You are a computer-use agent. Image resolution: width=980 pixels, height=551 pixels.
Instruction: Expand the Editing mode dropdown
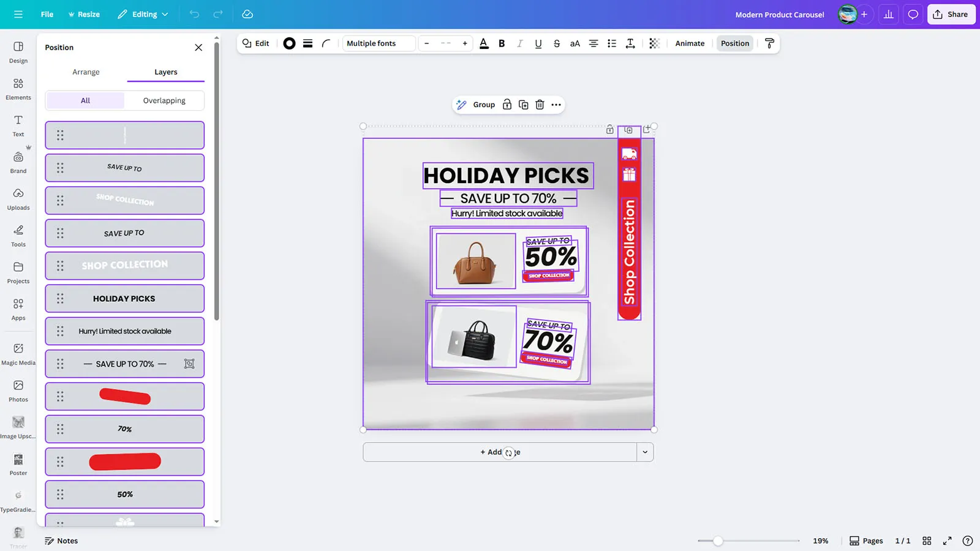[x=143, y=14]
